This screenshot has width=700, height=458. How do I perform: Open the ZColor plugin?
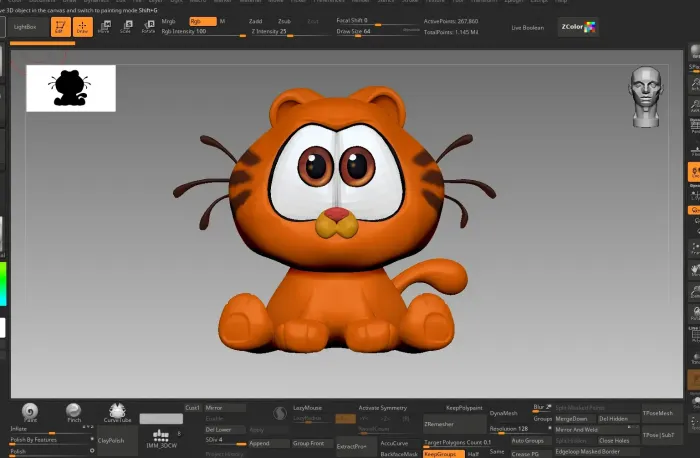(578, 27)
